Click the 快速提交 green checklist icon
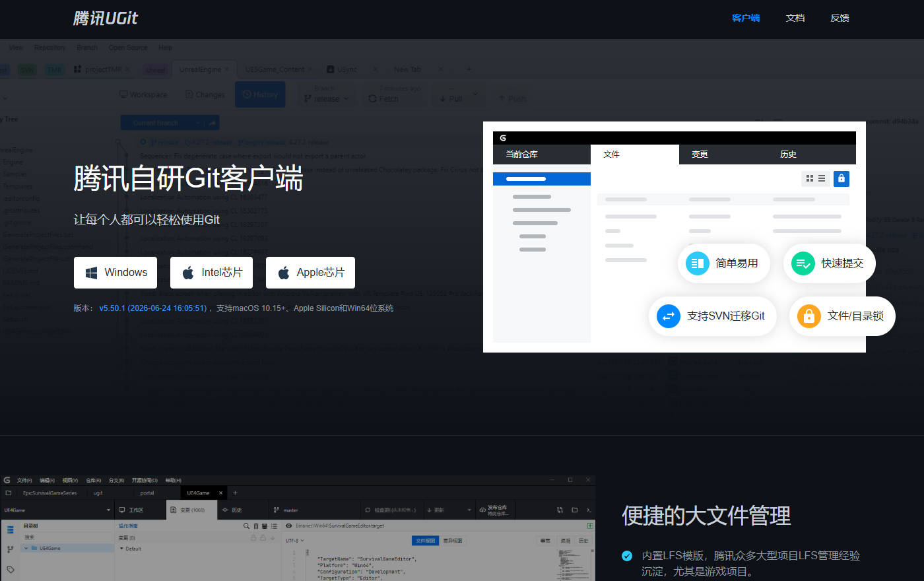This screenshot has height=581, width=924. pos(803,263)
